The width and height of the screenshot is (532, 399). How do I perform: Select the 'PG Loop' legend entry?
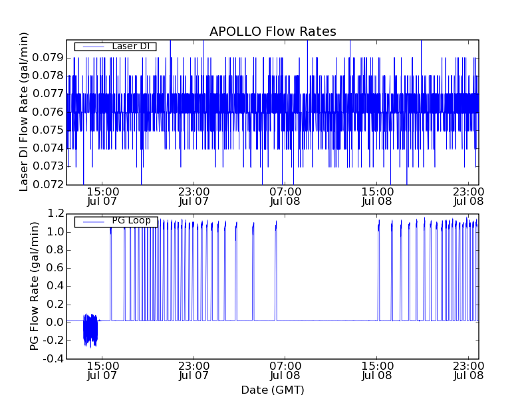point(116,221)
